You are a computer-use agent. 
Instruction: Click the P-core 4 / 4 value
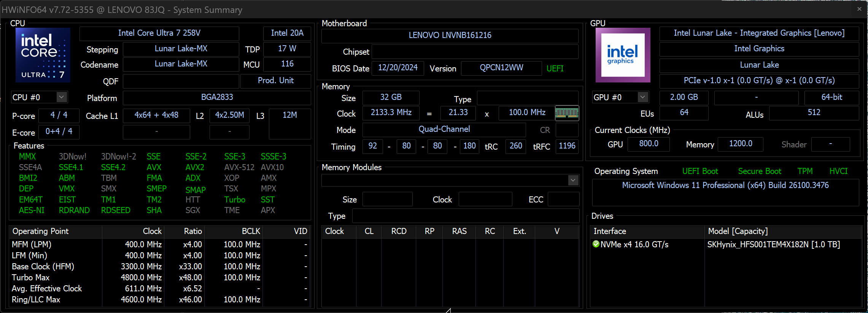[59, 115]
